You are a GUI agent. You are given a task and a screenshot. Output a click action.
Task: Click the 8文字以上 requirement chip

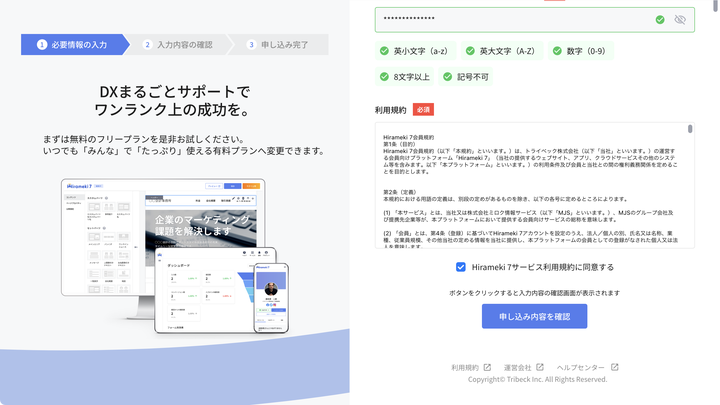(405, 77)
